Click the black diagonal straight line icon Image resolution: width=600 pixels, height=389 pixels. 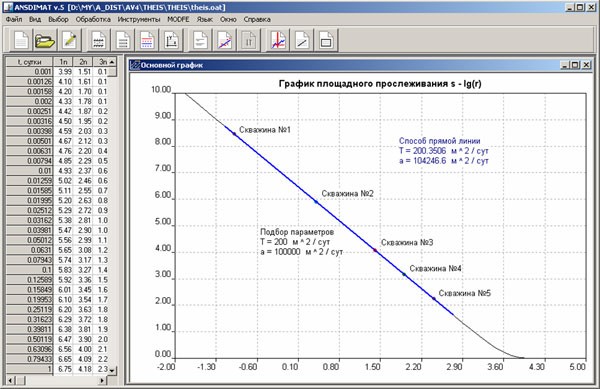302,40
